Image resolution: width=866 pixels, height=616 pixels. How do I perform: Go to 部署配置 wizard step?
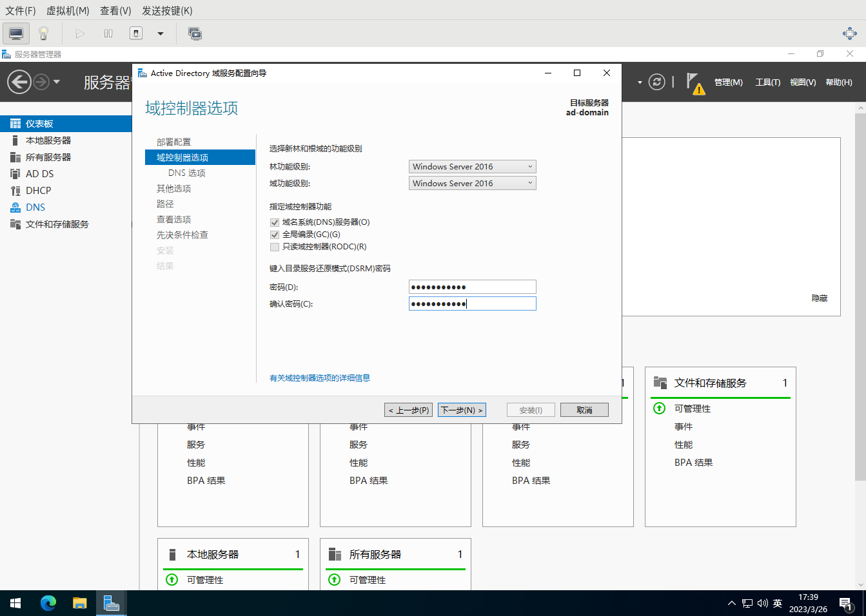click(173, 142)
